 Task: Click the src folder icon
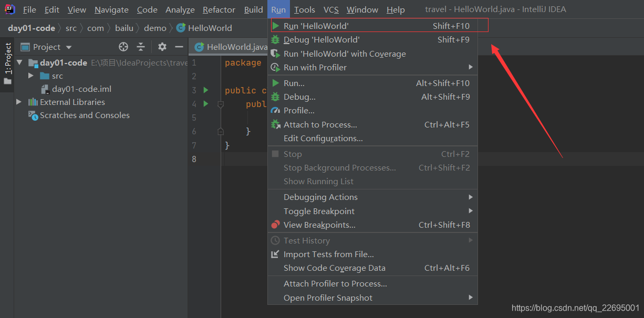click(x=45, y=76)
